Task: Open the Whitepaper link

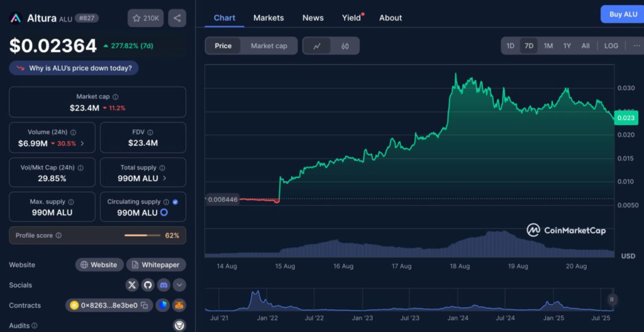Action: tap(156, 265)
